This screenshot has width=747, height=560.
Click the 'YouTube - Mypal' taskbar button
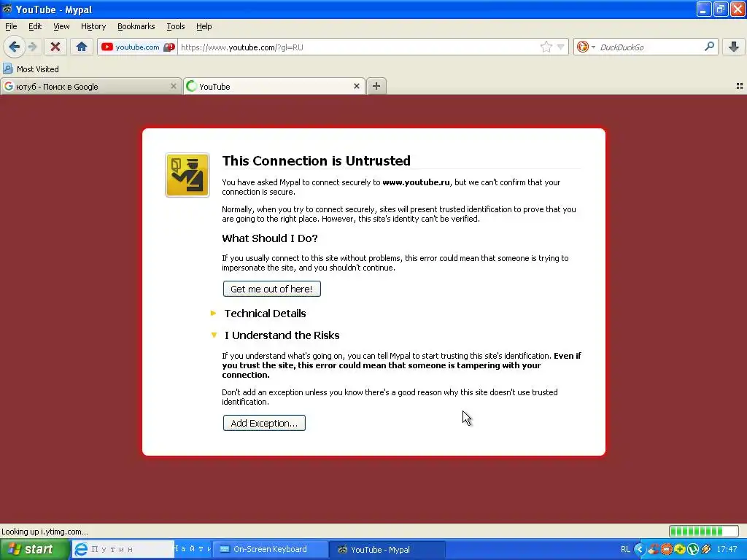[387, 549]
